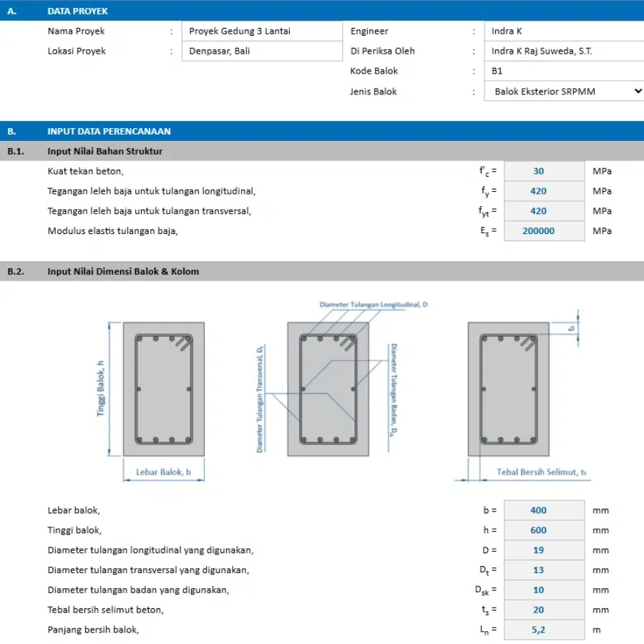Select the Panjang bersih balok label
This screenshot has height=644, width=644.
(93, 630)
